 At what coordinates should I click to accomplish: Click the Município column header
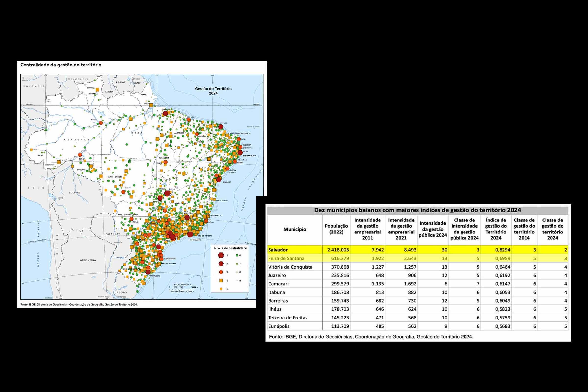294,229
